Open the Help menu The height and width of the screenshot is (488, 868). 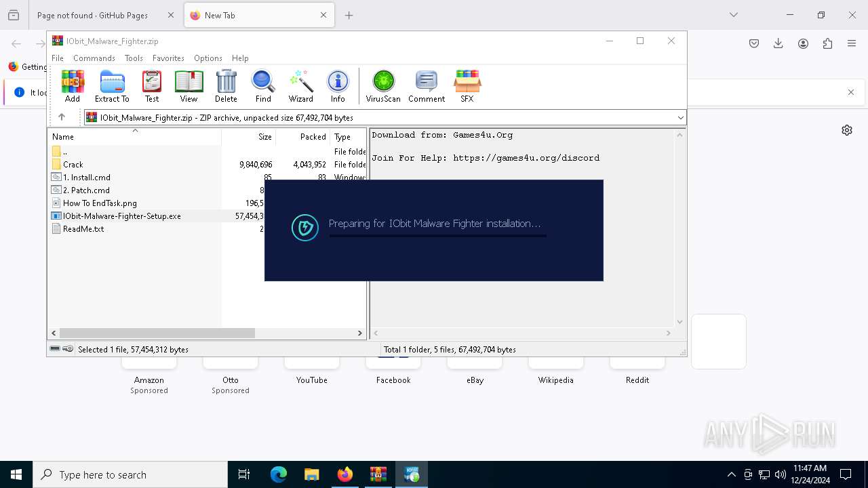pyautogui.click(x=240, y=58)
